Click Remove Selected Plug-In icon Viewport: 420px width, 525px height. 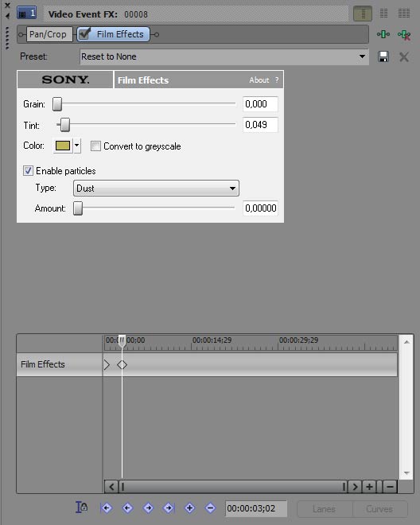tap(404, 34)
